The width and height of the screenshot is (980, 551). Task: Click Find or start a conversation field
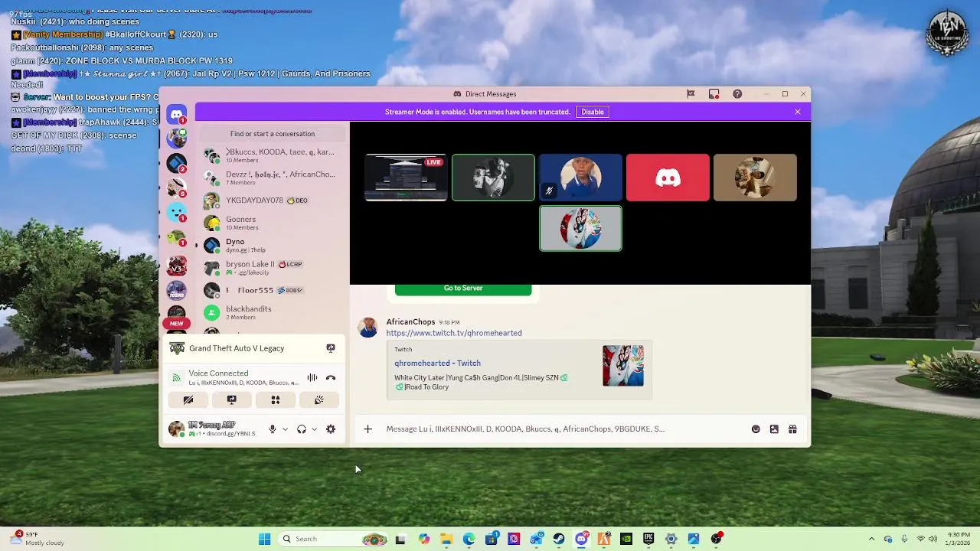(x=273, y=134)
